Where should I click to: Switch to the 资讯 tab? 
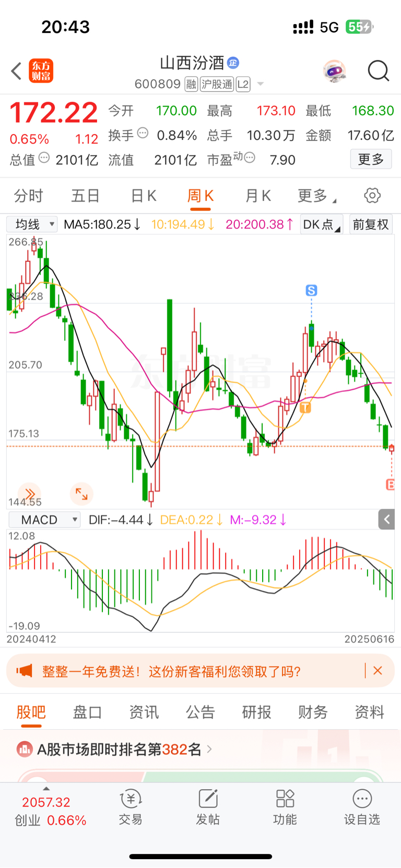tap(144, 712)
